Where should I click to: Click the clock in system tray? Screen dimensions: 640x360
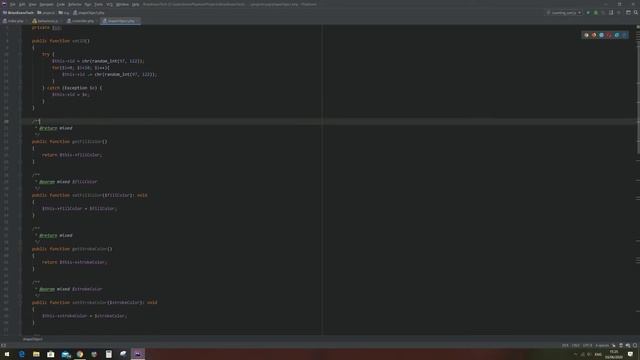click(614, 354)
